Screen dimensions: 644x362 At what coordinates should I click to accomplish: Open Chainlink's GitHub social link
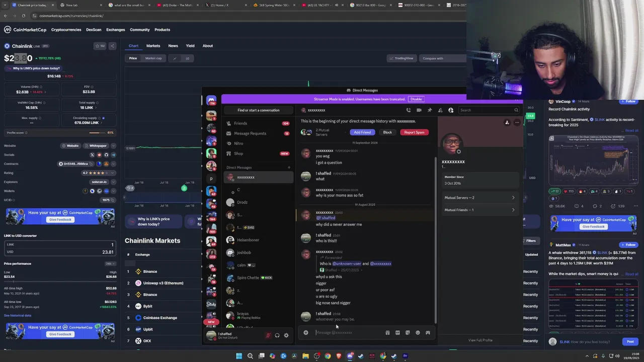106,155
